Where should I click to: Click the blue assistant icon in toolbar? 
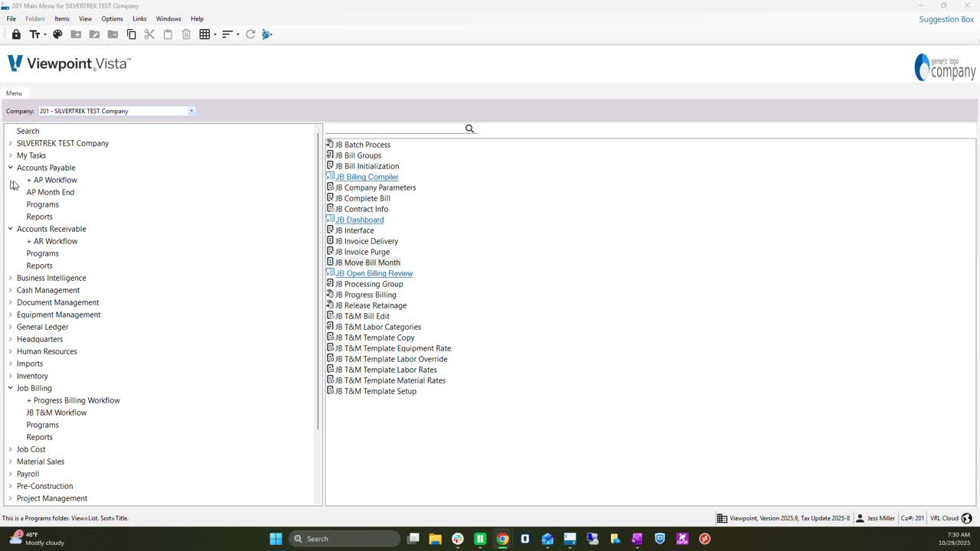[267, 34]
